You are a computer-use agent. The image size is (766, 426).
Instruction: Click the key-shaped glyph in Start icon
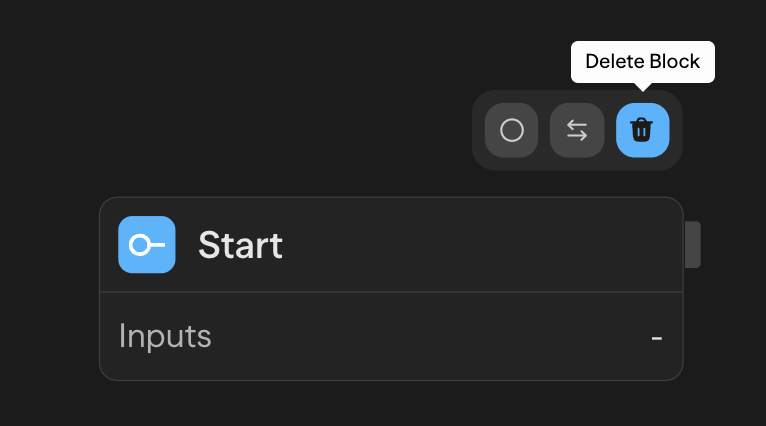[x=147, y=245]
